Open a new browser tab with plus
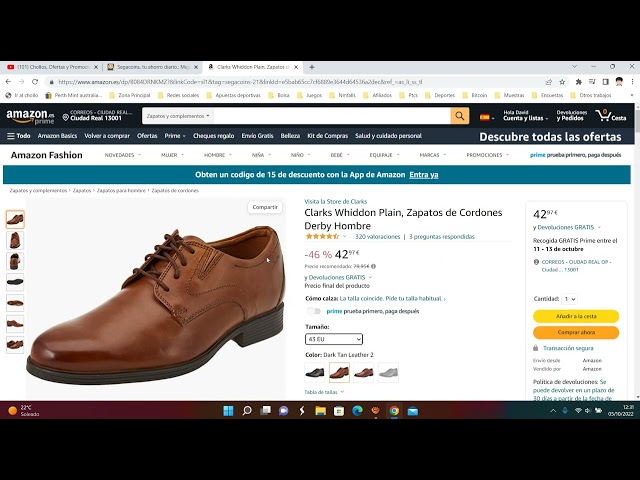 point(312,67)
